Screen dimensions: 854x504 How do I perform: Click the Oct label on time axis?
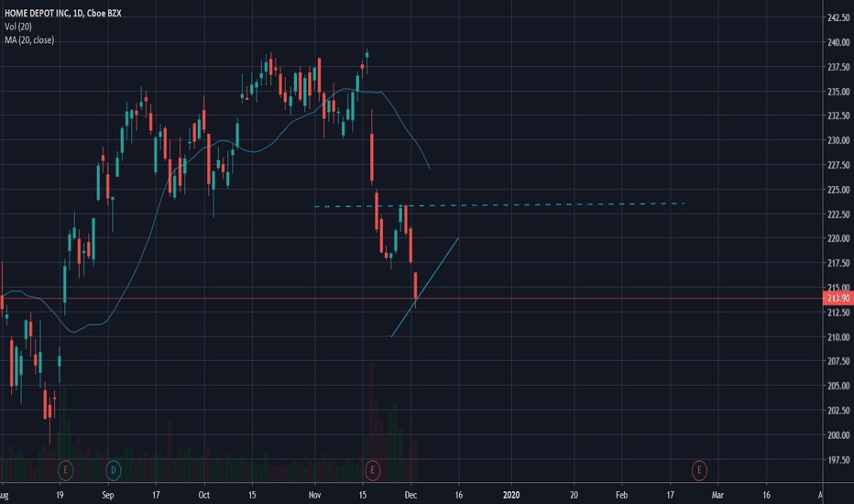(203, 495)
